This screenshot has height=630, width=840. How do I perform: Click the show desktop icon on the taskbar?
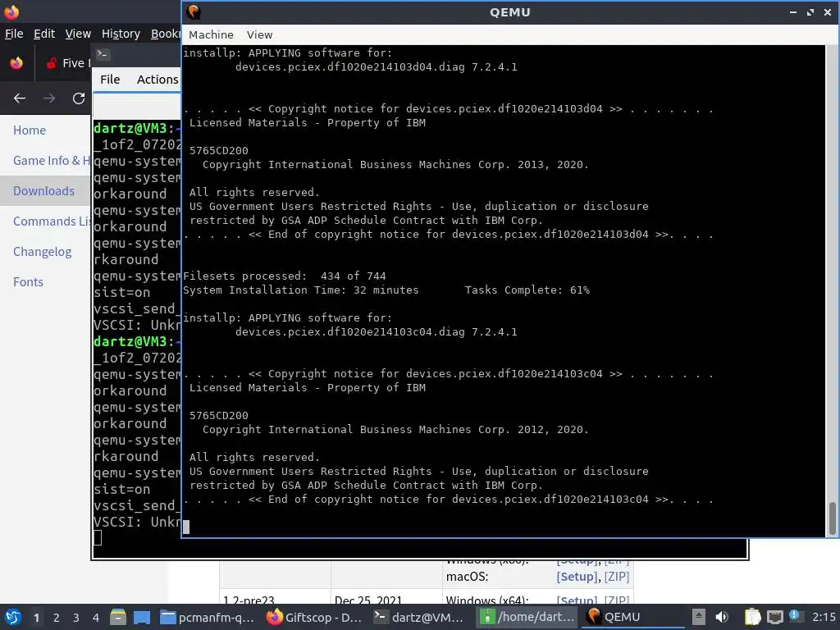[x=141, y=617]
